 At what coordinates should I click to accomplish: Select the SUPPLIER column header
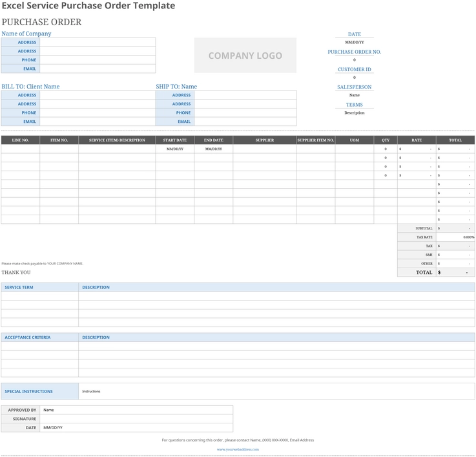pyautogui.click(x=265, y=140)
